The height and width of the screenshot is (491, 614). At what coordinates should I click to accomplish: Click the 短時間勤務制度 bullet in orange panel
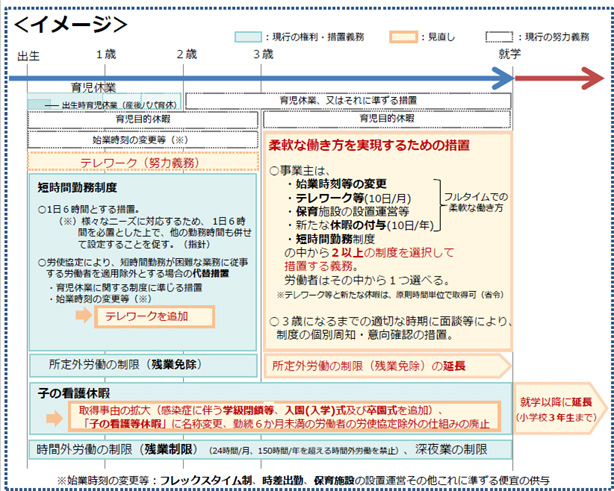[x=331, y=239]
